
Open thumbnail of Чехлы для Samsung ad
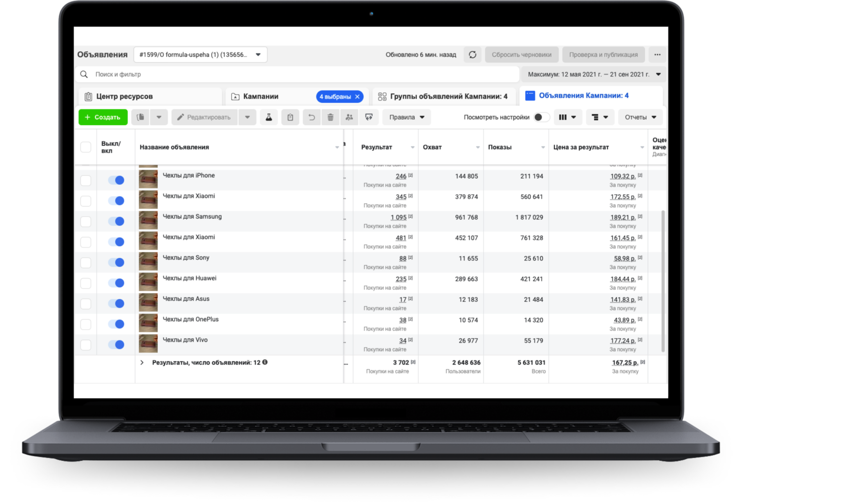pos(148,220)
